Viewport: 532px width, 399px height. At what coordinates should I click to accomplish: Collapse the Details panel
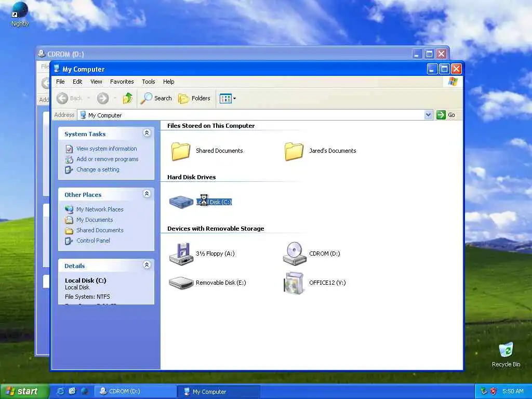(x=147, y=265)
